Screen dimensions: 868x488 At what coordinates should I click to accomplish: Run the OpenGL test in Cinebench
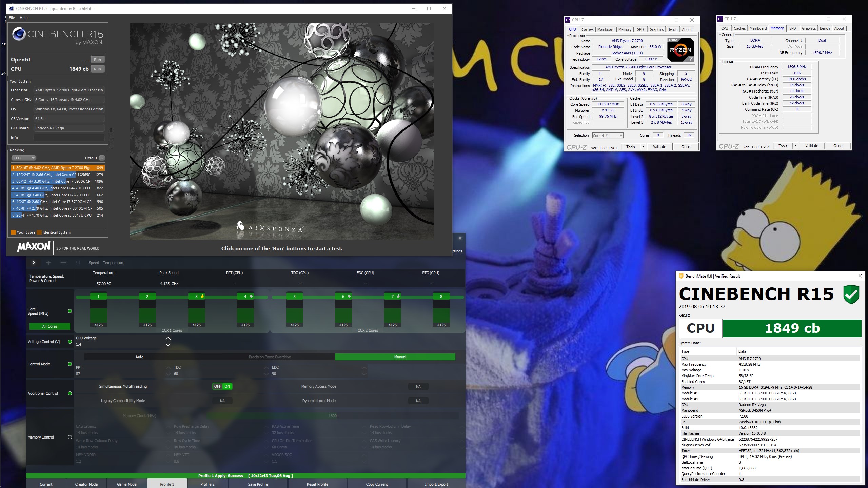97,60
